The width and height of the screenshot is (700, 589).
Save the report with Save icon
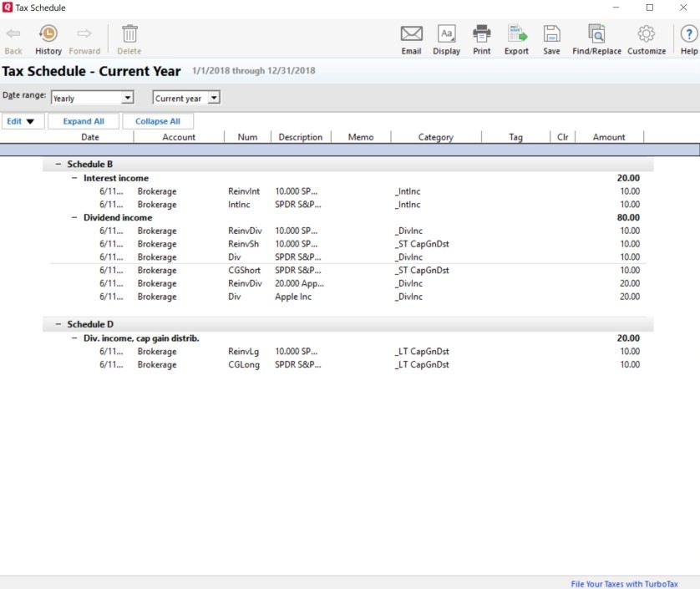[551, 34]
